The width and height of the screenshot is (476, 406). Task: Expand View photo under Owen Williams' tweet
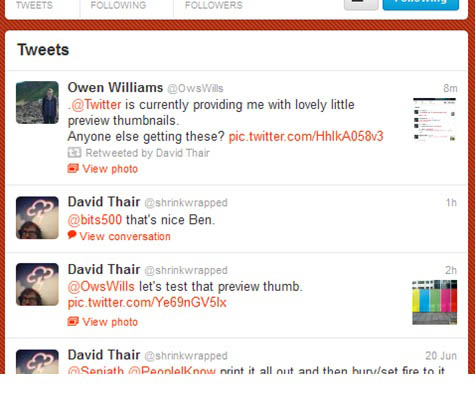[x=110, y=169]
